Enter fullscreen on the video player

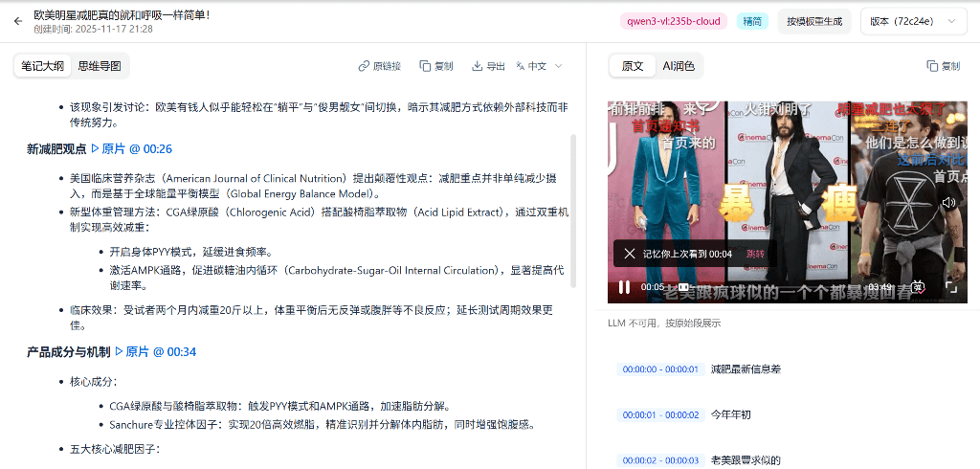coord(951,286)
